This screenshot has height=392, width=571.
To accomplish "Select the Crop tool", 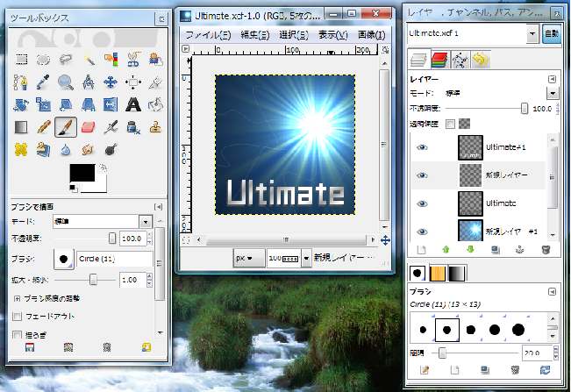I will [156, 82].
